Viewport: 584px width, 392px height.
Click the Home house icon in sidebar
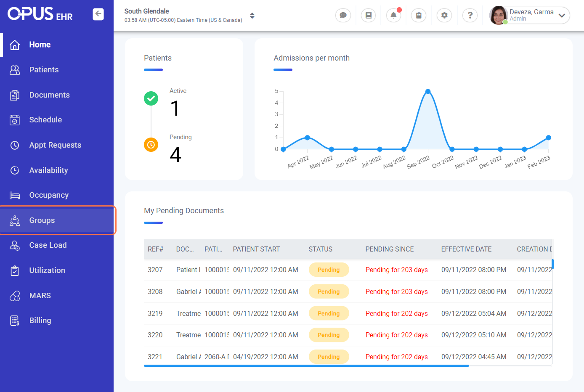click(x=15, y=45)
